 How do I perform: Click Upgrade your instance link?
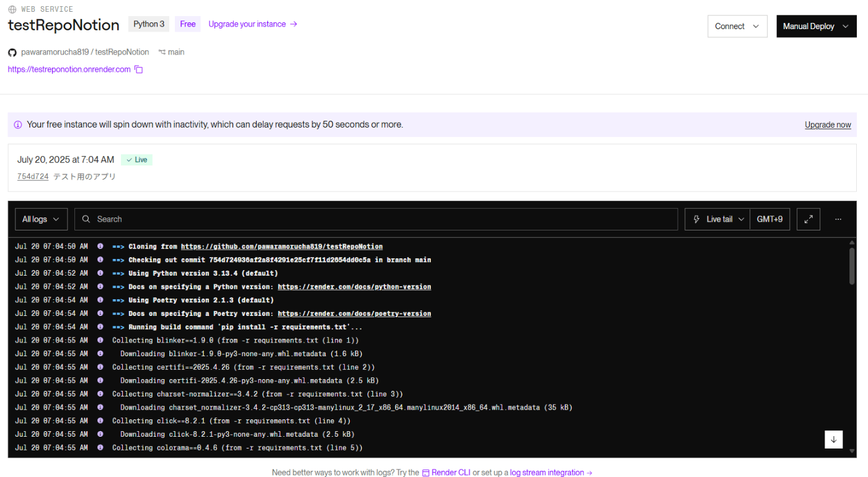click(x=253, y=24)
